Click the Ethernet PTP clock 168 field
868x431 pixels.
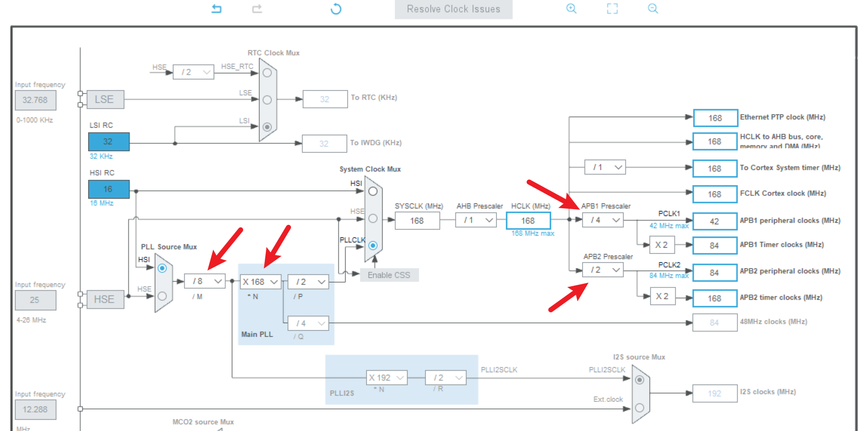click(x=715, y=118)
